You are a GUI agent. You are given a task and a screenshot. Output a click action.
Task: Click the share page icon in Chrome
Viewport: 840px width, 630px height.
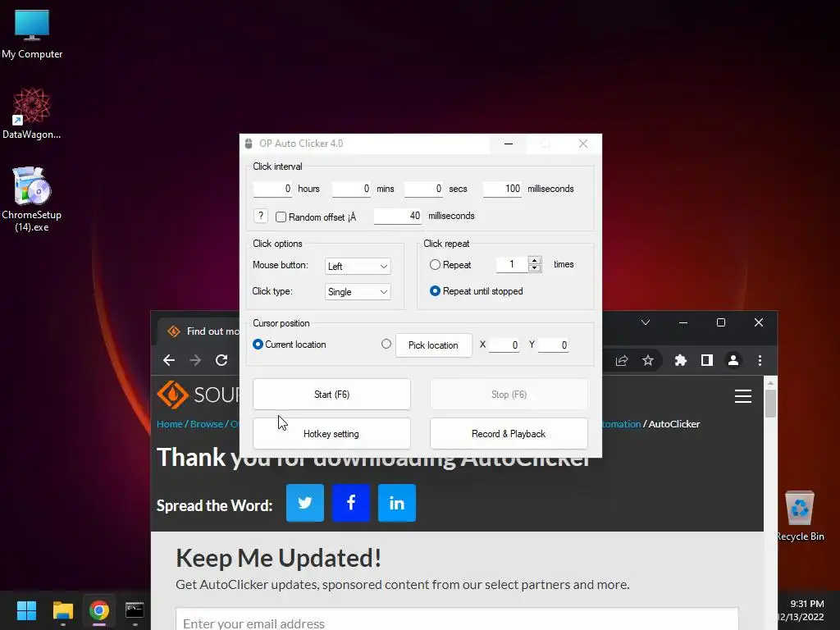pos(622,361)
